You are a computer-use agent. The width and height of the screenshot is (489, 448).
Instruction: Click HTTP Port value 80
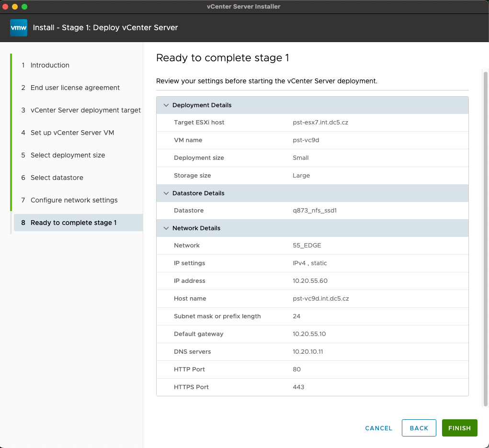pos(296,370)
